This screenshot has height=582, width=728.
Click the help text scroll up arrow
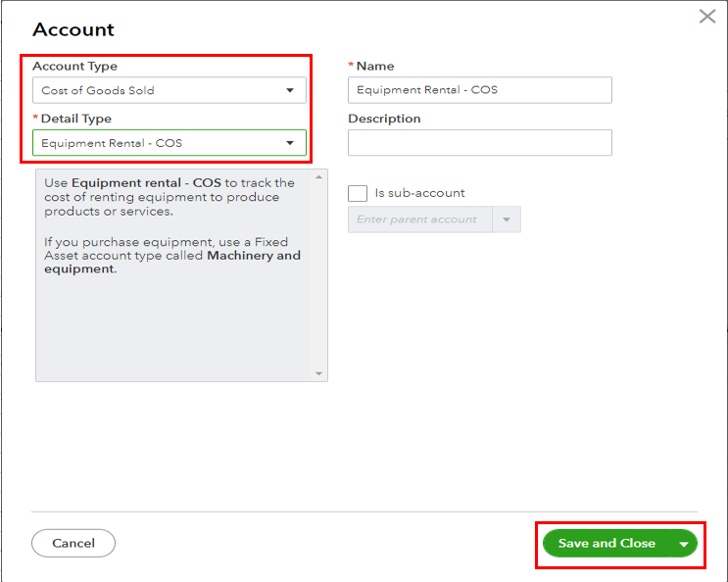pyautogui.click(x=318, y=177)
